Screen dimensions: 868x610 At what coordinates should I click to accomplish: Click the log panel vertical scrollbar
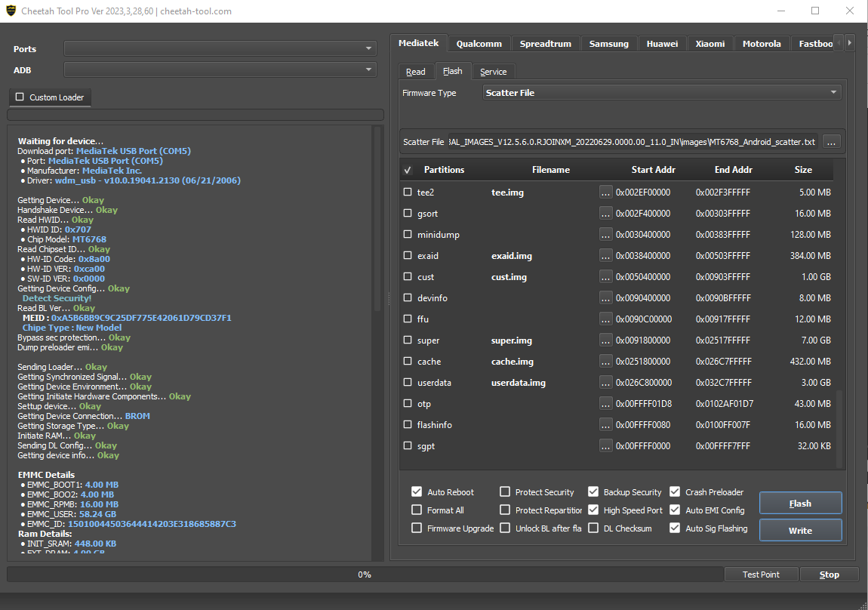click(x=379, y=219)
